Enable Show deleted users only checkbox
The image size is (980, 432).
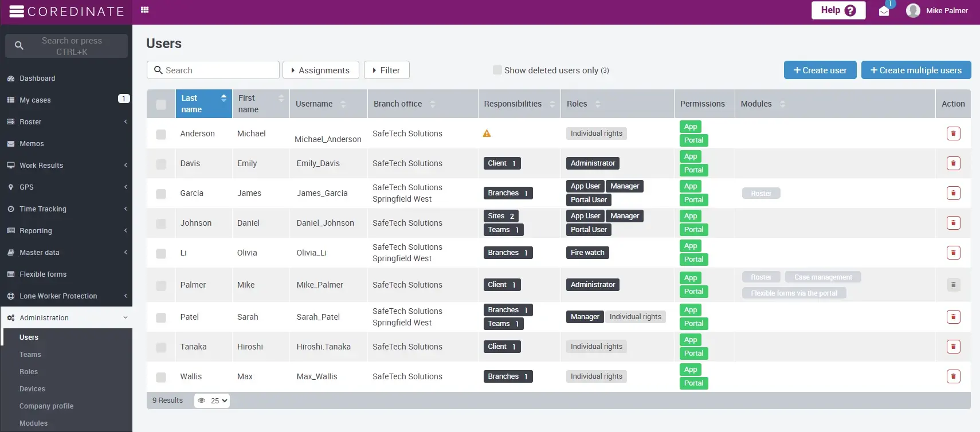click(497, 70)
